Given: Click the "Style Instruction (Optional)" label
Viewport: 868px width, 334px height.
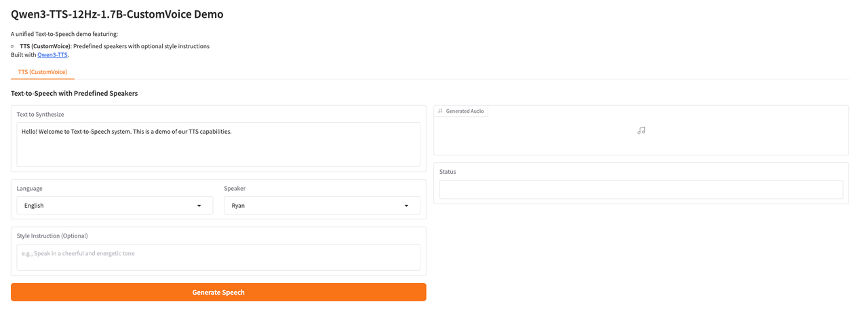Looking at the screenshot, I should point(52,236).
